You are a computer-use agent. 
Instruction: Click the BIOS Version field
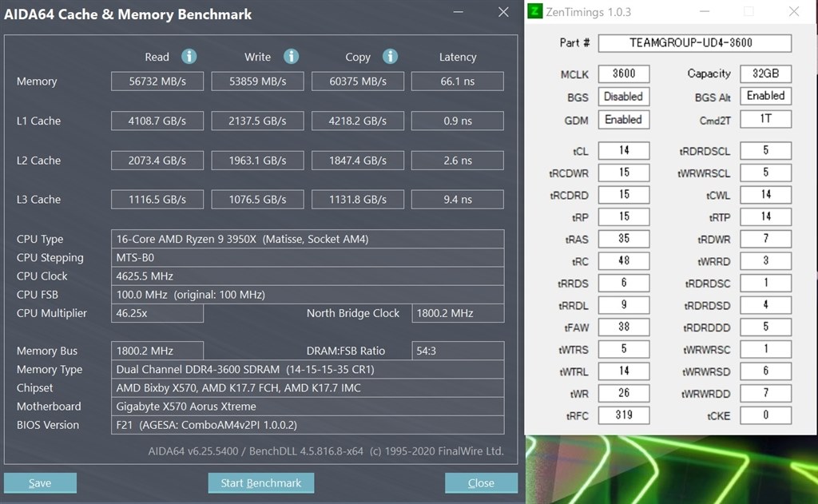308,425
